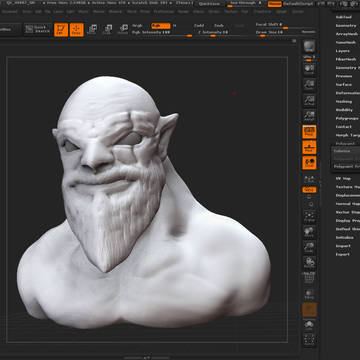
Task: Toggle Local symmetry rotation button
Action: [x=309, y=163]
